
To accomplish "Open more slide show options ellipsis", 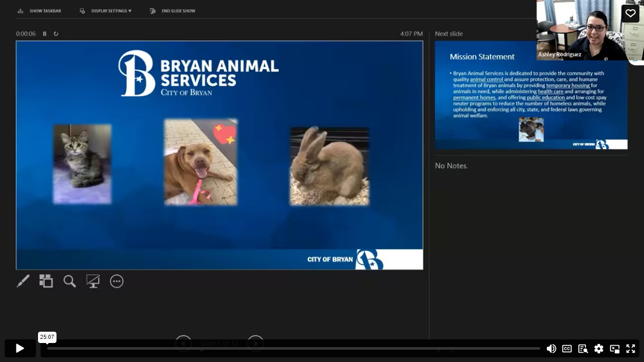I will pos(117,281).
